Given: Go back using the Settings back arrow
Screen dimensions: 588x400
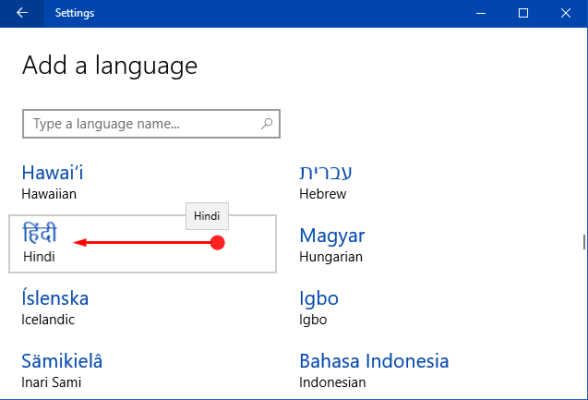Looking at the screenshot, I should (22, 13).
